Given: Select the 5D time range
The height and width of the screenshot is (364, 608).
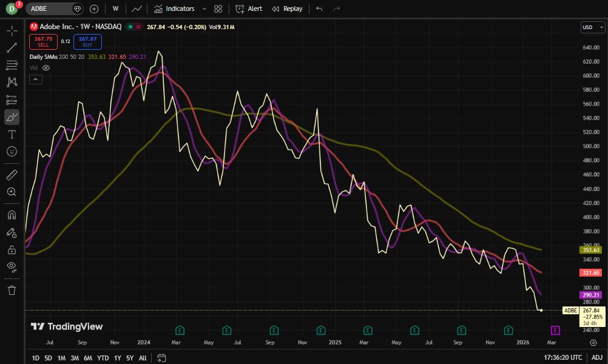Looking at the screenshot, I should (48, 358).
